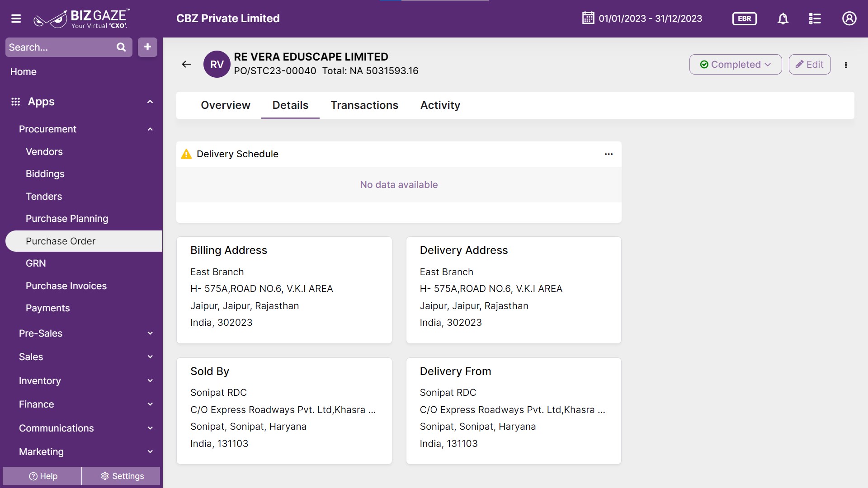The width and height of the screenshot is (868, 488).
Task: Open the Transactions tab
Action: click(364, 105)
